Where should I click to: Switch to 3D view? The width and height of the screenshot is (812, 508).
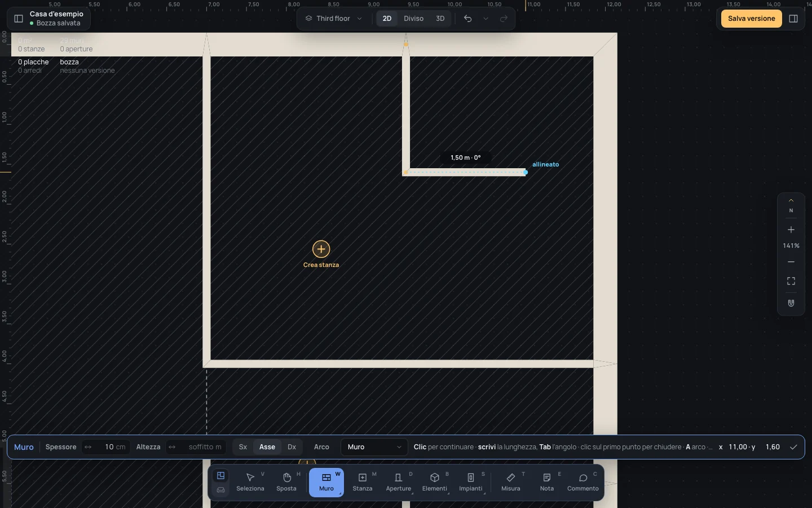440,19
